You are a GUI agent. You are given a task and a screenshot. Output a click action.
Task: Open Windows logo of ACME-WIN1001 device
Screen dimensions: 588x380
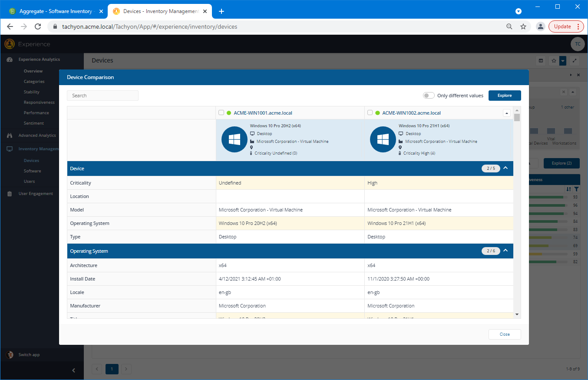click(234, 139)
